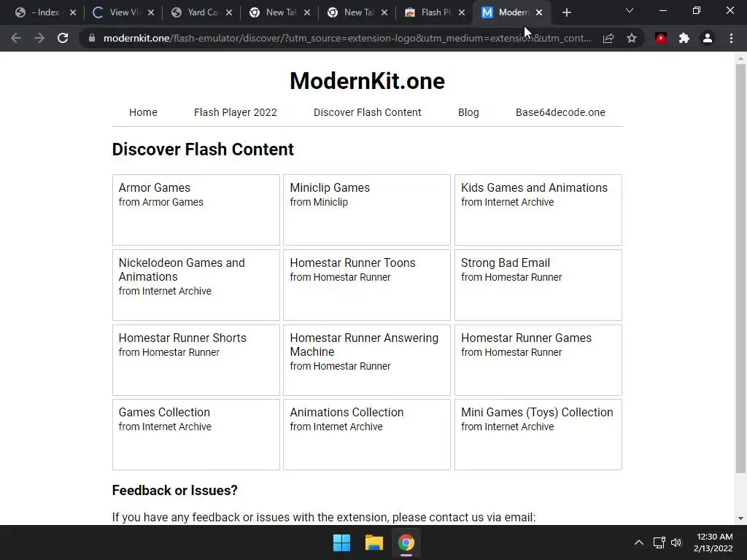Open File Explorer from the taskbar

coord(374,542)
